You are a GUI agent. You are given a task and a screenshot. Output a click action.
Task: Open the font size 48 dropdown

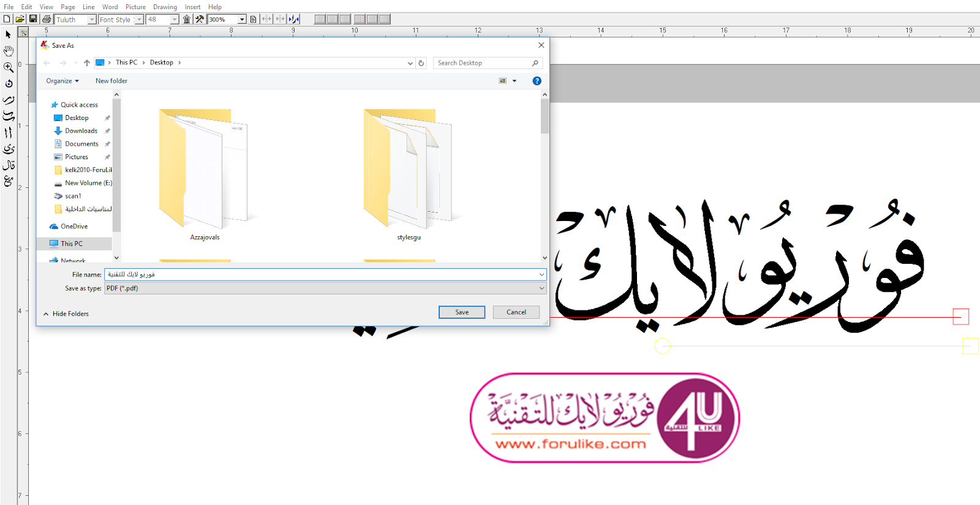175,20
